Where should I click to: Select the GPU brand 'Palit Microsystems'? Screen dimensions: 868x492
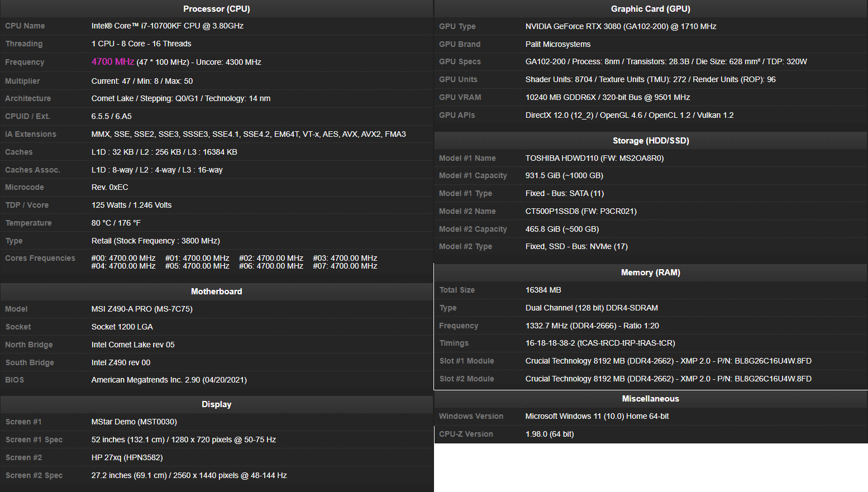coord(558,44)
